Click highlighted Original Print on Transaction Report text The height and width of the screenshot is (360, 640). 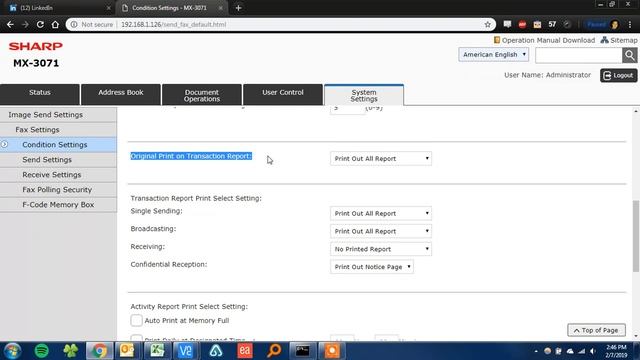coord(191,156)
